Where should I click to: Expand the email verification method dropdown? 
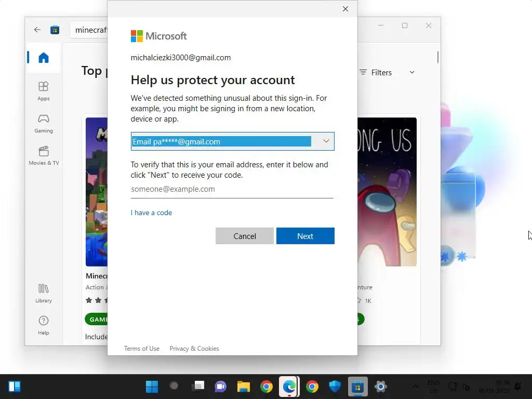click(x=232, y=141)
